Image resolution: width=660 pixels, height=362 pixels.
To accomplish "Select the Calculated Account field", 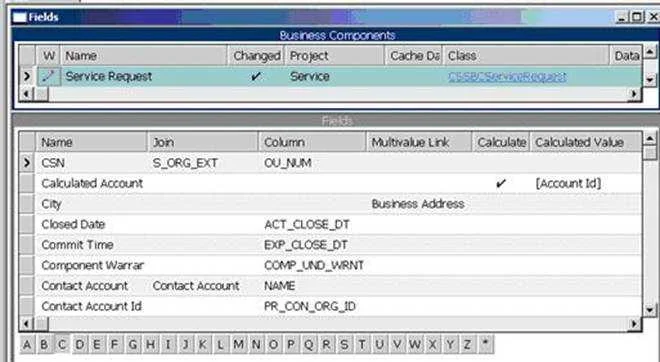I will click(92, 184).
